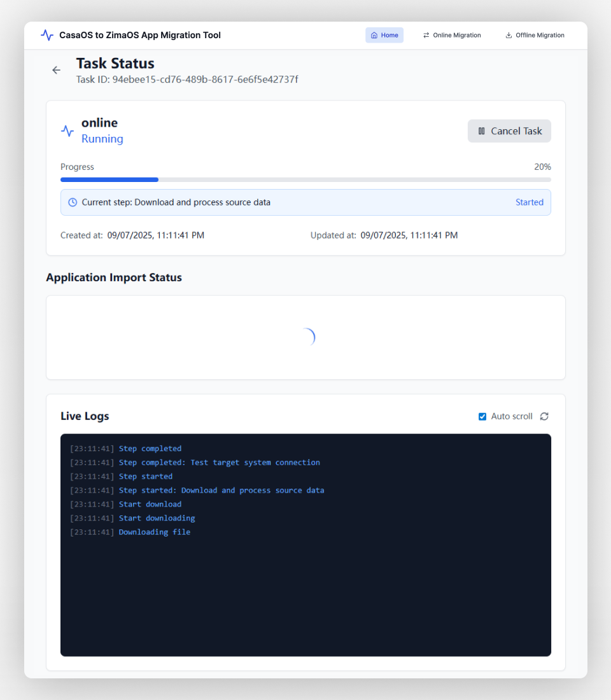Cancel the running task
Viewport: 611px width, 700px height.
(509, 131)
